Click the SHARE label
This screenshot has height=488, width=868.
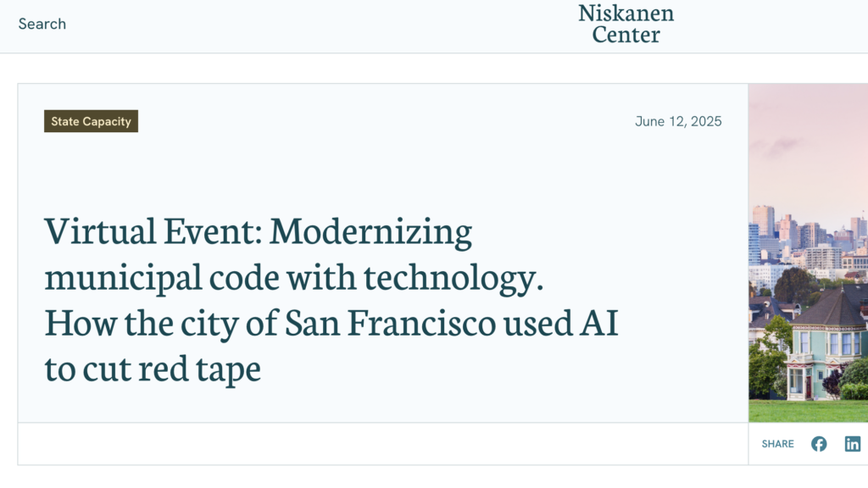(x=777, y=444)
